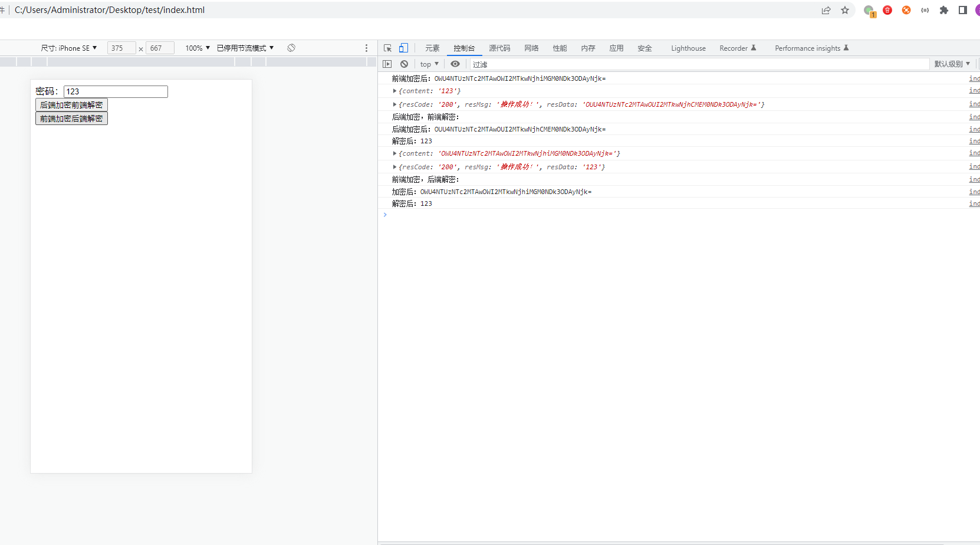Open the top JavaScript context dropdown

tap(429, 64)
